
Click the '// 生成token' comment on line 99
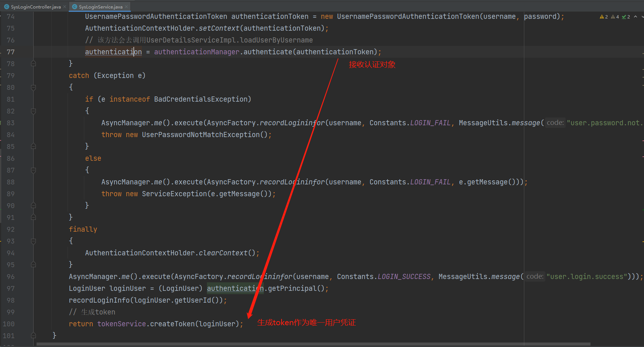click(92, 312)
